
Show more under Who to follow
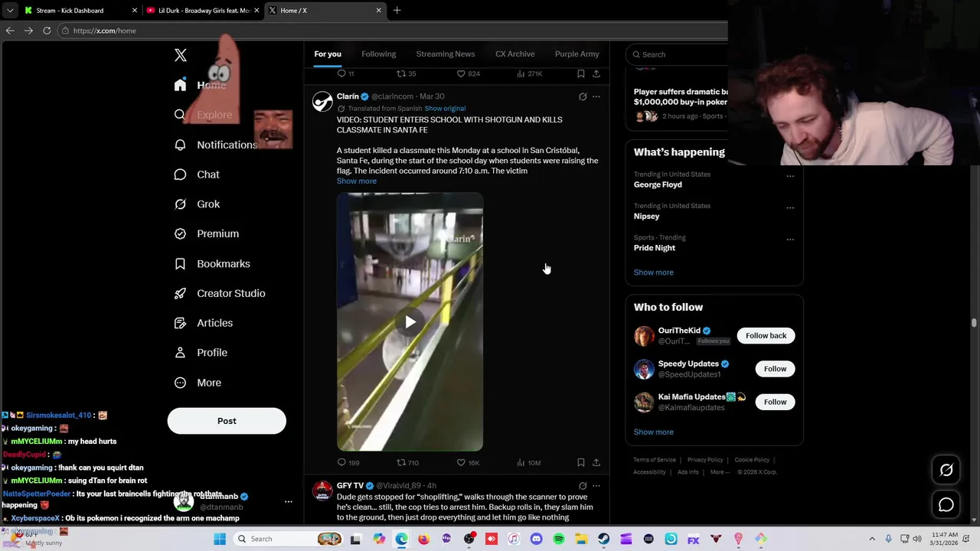(654, 432)
